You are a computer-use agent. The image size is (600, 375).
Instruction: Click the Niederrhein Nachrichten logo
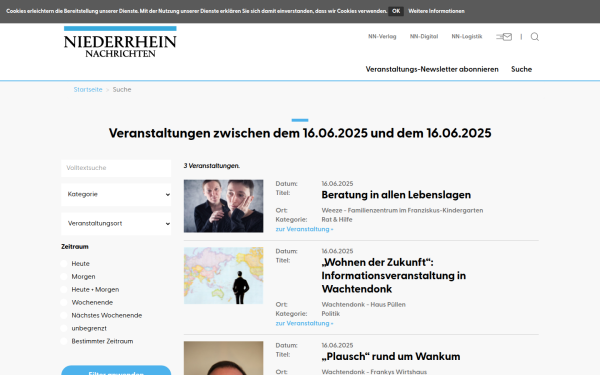tap(120, 42)
